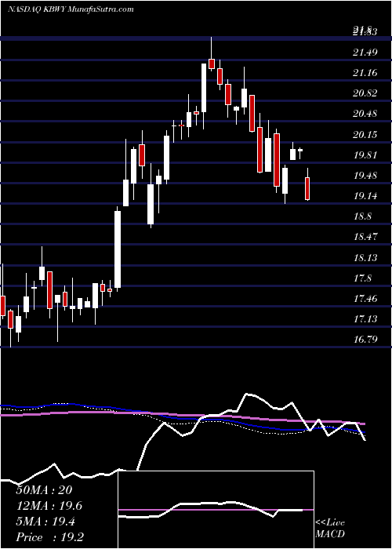The height and width of the screenshot is (549, 392).
Task: Select the 18.13 price axis label
Action: pyautogui.click(x=365, y=258)
